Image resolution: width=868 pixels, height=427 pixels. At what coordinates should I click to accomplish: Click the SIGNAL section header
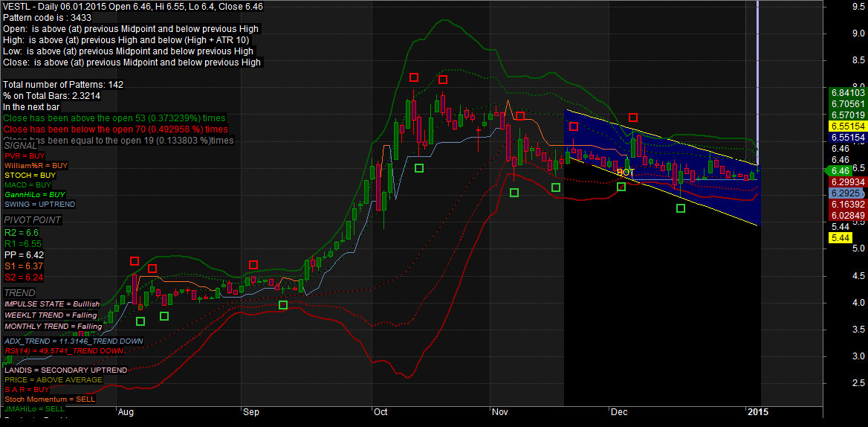pyautogui.click(x=21, y=146)
